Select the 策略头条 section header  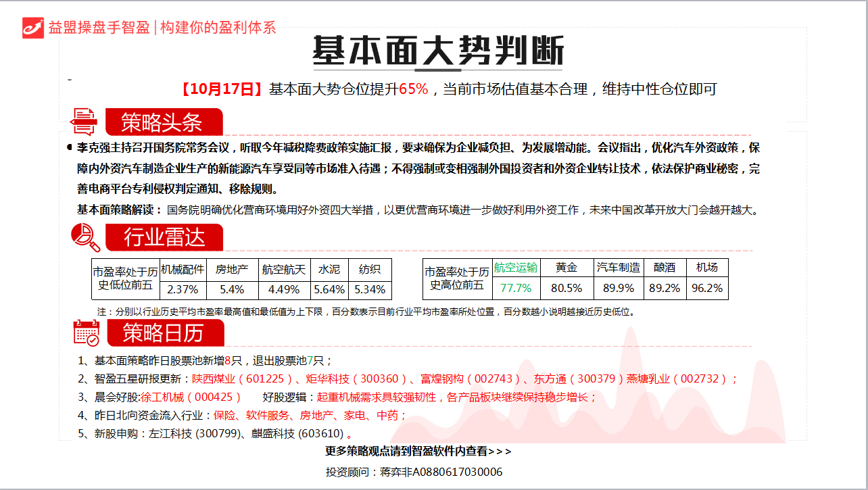click(x=163, y=122)
